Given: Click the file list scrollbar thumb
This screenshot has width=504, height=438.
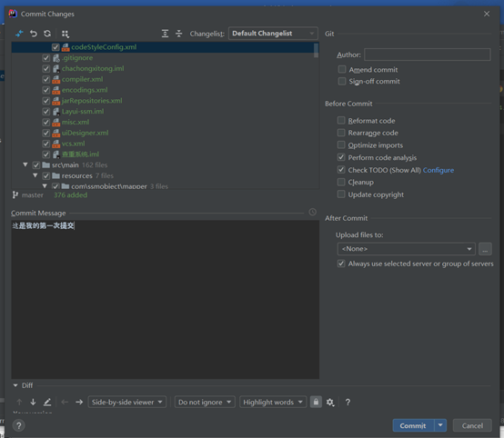Looking at the screenshot, I should click(x=317, y=50).
